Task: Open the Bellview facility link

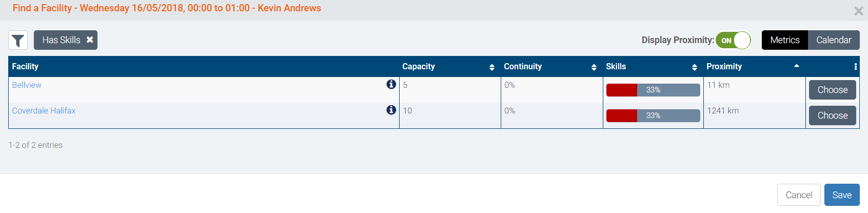Action: [27, 85]
